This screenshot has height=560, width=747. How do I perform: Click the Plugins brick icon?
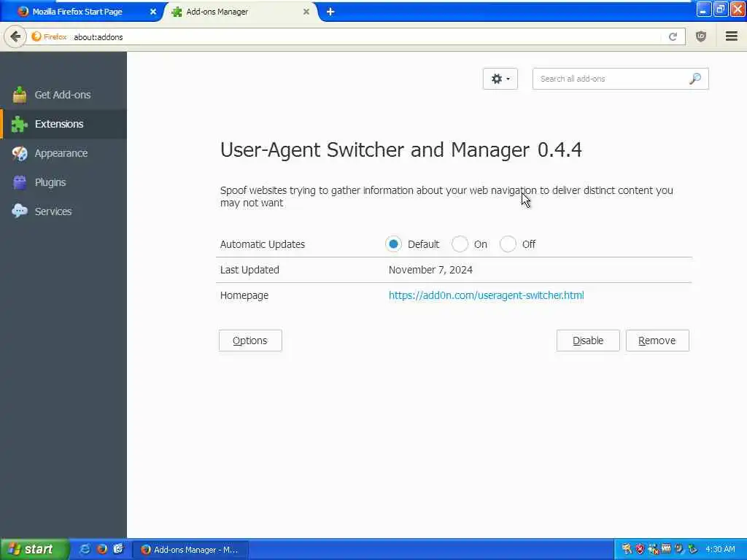tap(20, 182)
